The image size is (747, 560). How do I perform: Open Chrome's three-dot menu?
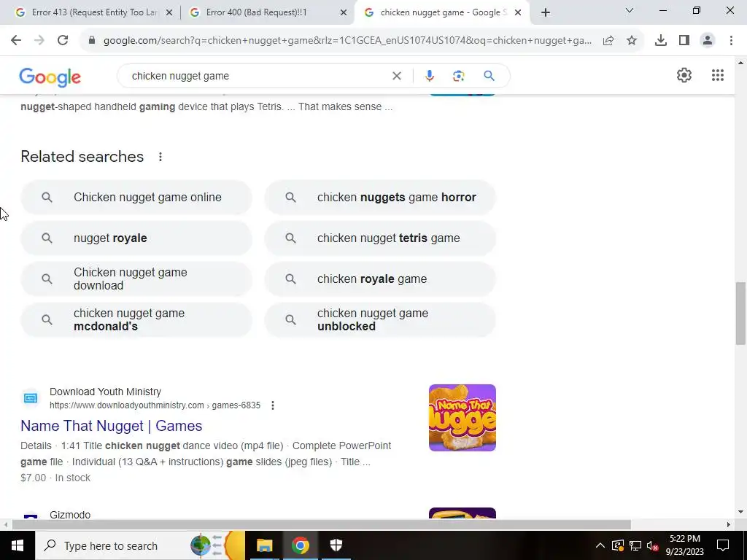[731, 41]
